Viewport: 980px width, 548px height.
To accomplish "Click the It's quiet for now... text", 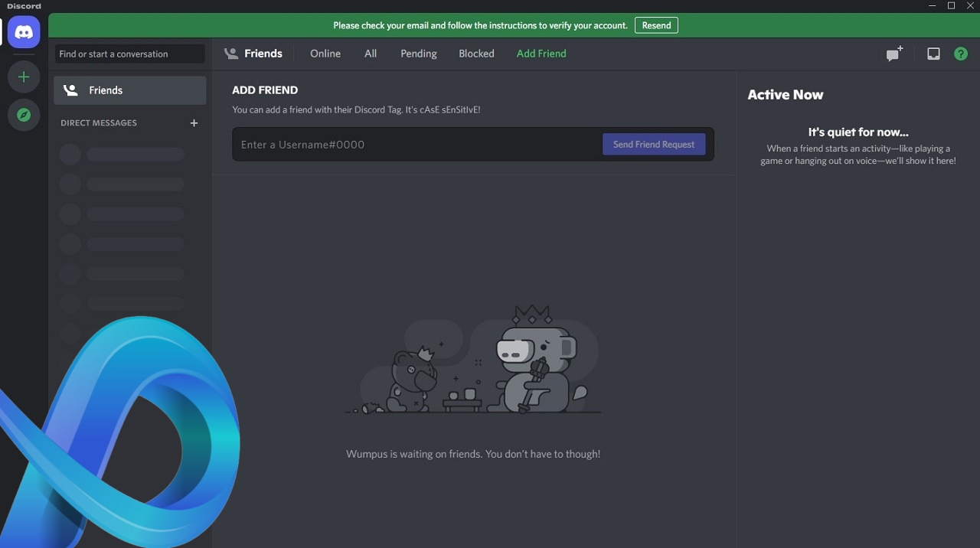I will coord(858,132).
